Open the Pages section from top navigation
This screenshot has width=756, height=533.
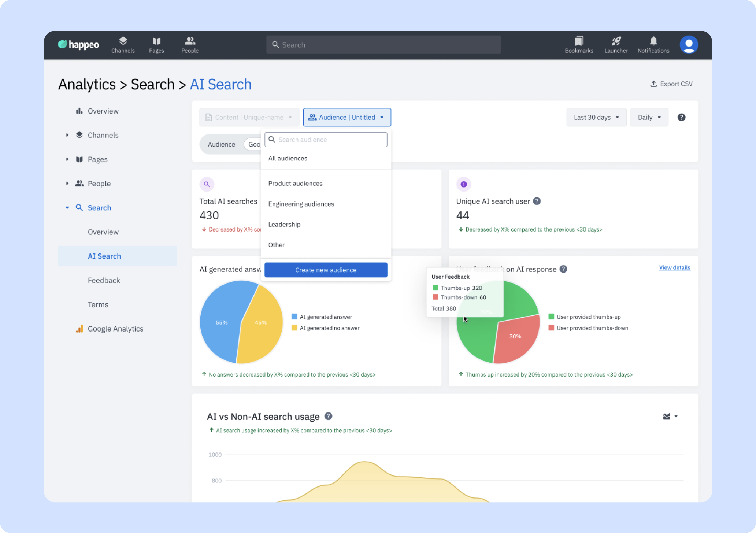tap(156, 44)
